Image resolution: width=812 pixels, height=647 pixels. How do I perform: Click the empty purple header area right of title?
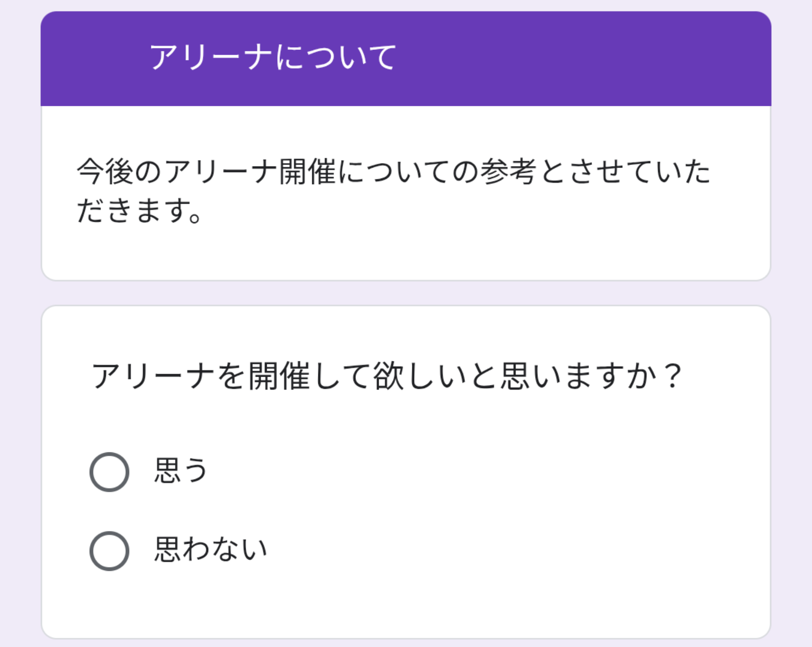(582, 59)
